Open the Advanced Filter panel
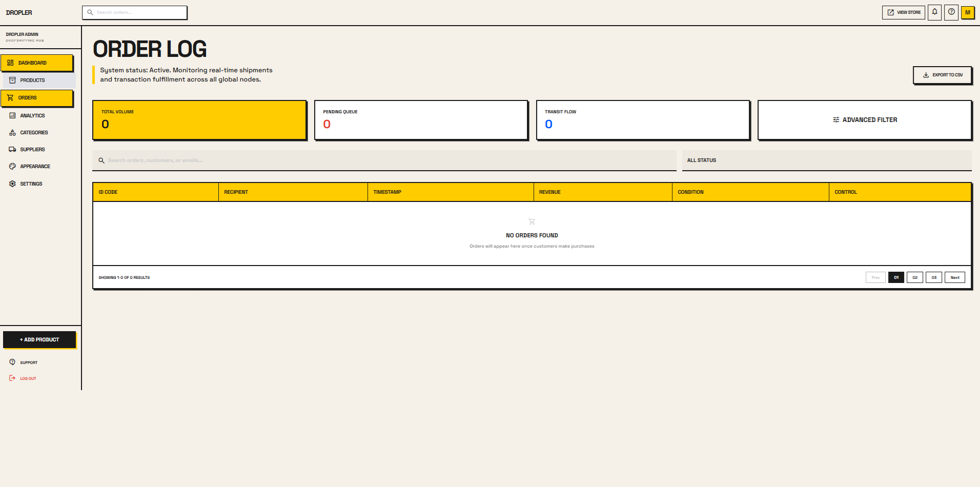The width and height of the screenshot is (980, 487). click(x=864, y=120)
